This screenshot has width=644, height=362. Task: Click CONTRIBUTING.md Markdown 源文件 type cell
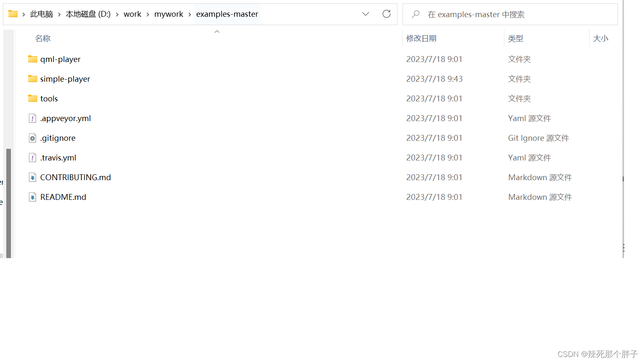coord(540,177)
